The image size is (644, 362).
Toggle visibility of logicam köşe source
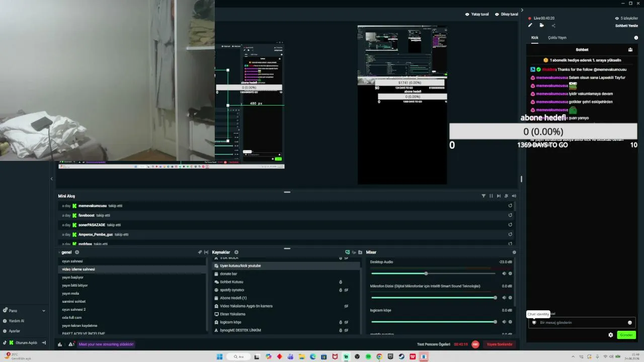pyautogui.click(x=346, y=322)
